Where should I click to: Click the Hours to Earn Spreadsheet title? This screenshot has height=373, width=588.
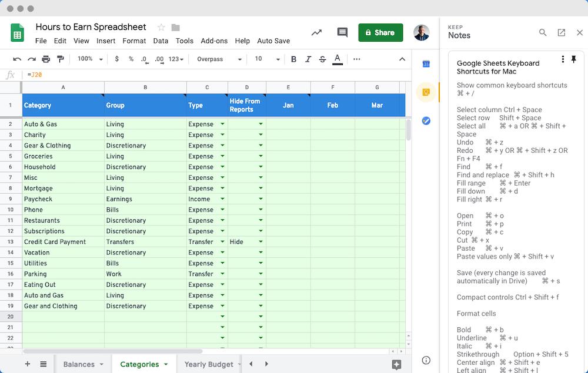pyautogui.click(x=91, y=27)
